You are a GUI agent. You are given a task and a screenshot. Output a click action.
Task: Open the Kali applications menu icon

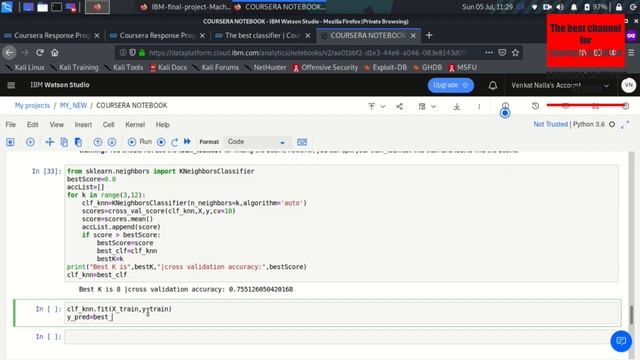[7, 7]
